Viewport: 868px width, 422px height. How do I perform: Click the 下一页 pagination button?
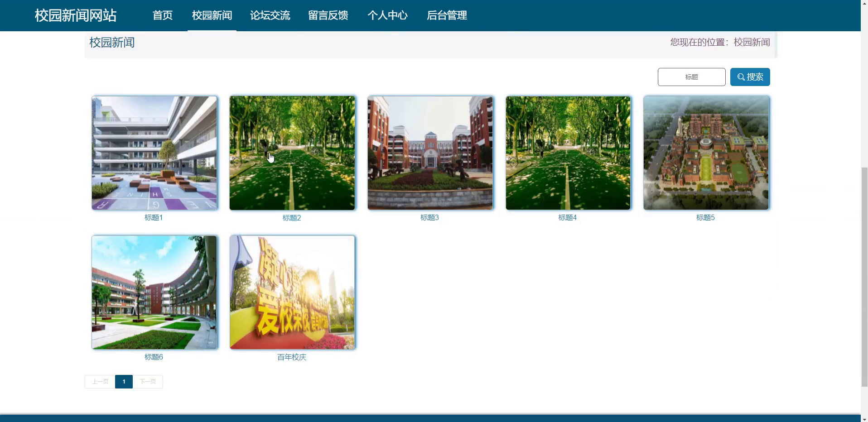coord(148,382)
